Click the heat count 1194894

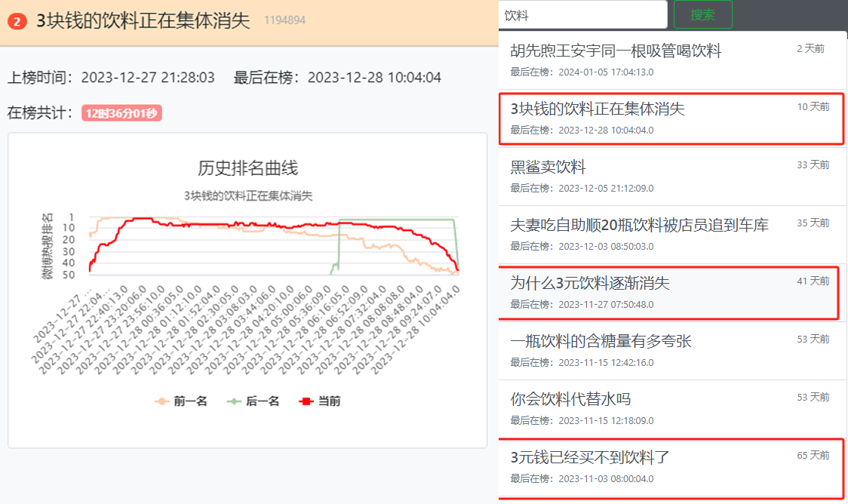(x=284, y=20)
